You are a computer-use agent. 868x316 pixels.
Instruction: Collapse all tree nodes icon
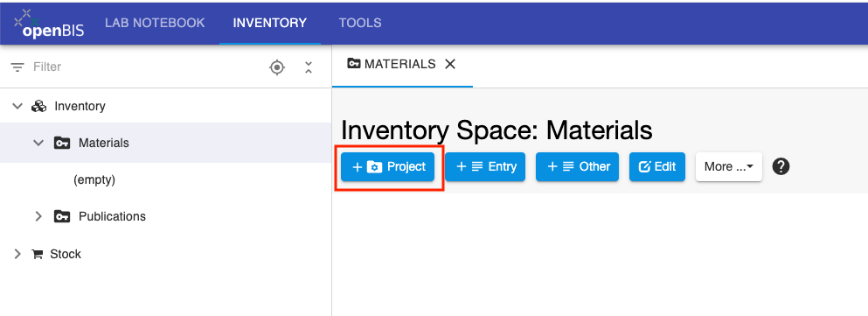[309, 67]
